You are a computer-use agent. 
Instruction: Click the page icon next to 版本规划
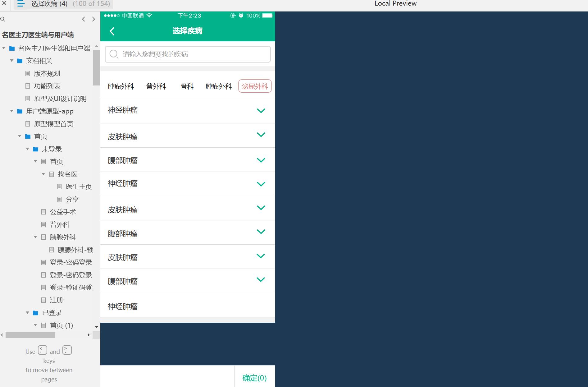click(x=28, y=74)
